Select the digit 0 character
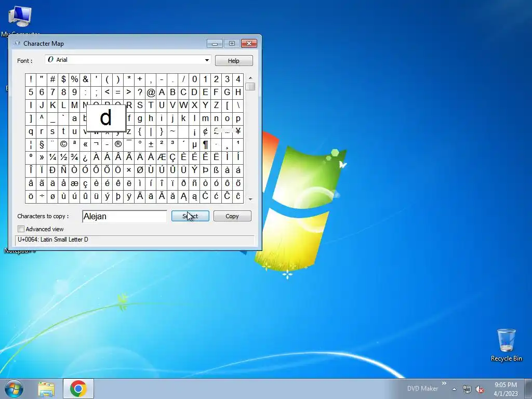 point(194,79)
